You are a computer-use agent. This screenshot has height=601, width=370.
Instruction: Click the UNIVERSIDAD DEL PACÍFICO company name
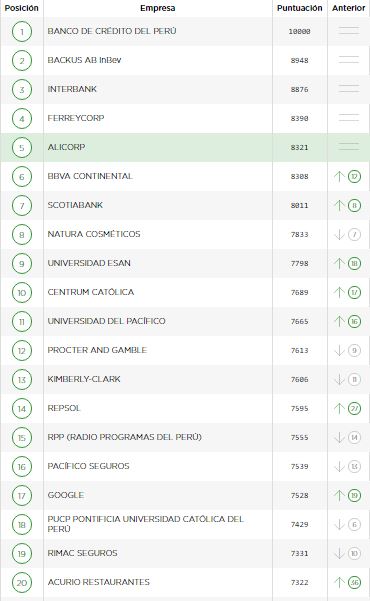[107, 321]
